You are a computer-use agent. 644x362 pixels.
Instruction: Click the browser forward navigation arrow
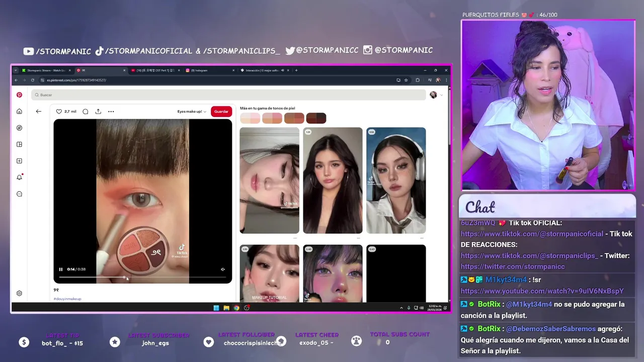[24, 80]
